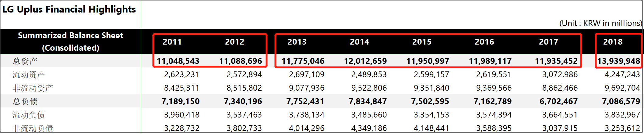Image resolution: width=644 pixels, height=134 pixels.
Task: Click total assets value 11,775,046
Action: point(303,61)
